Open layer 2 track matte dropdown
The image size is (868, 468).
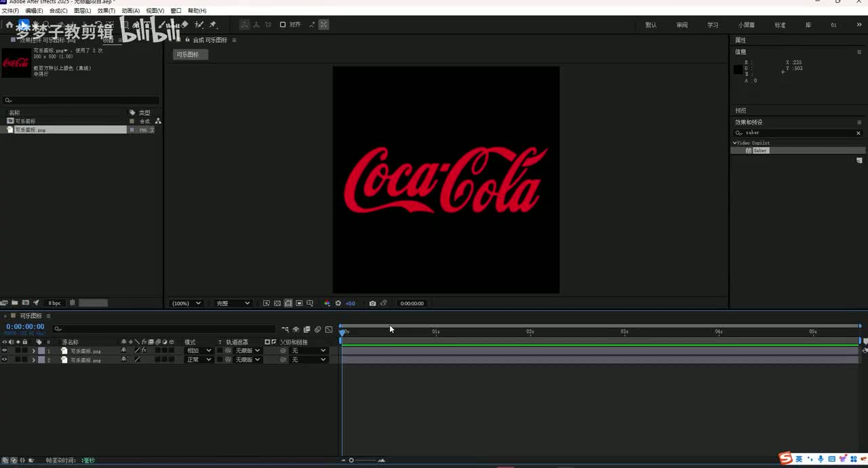pyautogui.click(x=248, y=359)
